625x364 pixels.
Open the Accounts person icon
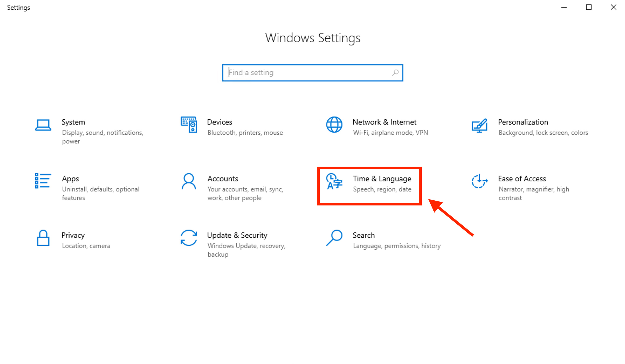click(x=189, y=181)
